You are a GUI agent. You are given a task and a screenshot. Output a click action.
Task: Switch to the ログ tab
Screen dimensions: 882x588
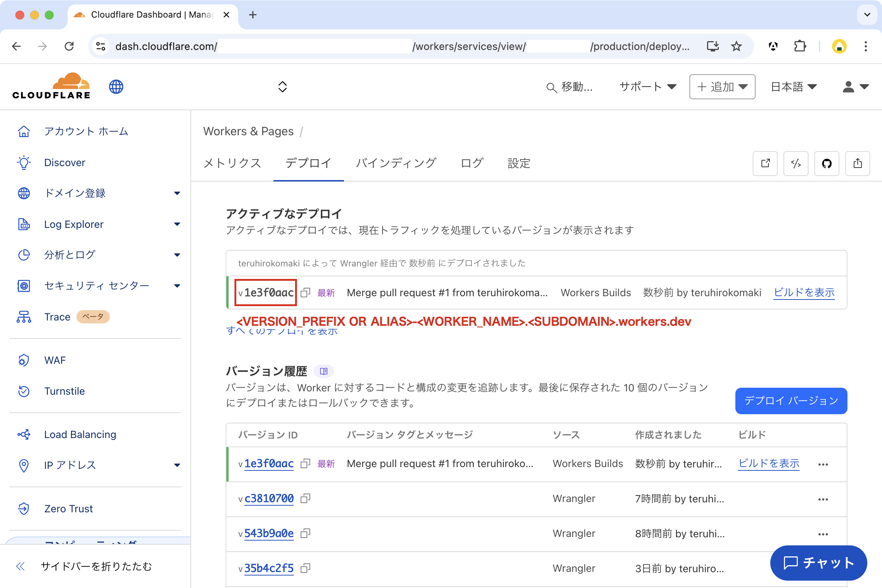tap(472, 163)
